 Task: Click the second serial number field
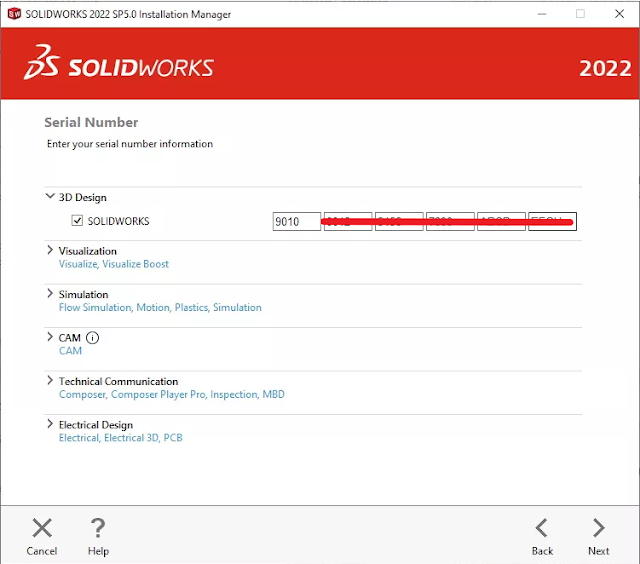coord(348,222)
